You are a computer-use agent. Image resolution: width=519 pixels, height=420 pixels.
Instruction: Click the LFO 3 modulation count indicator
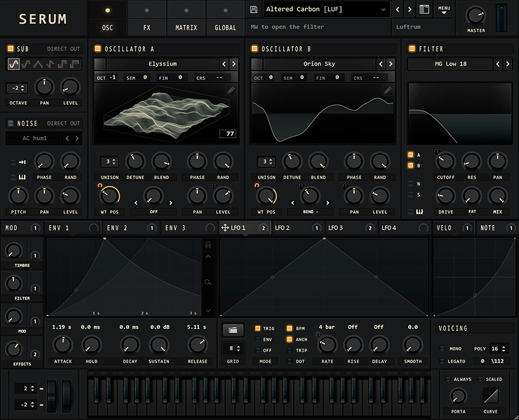click(370, 228)
